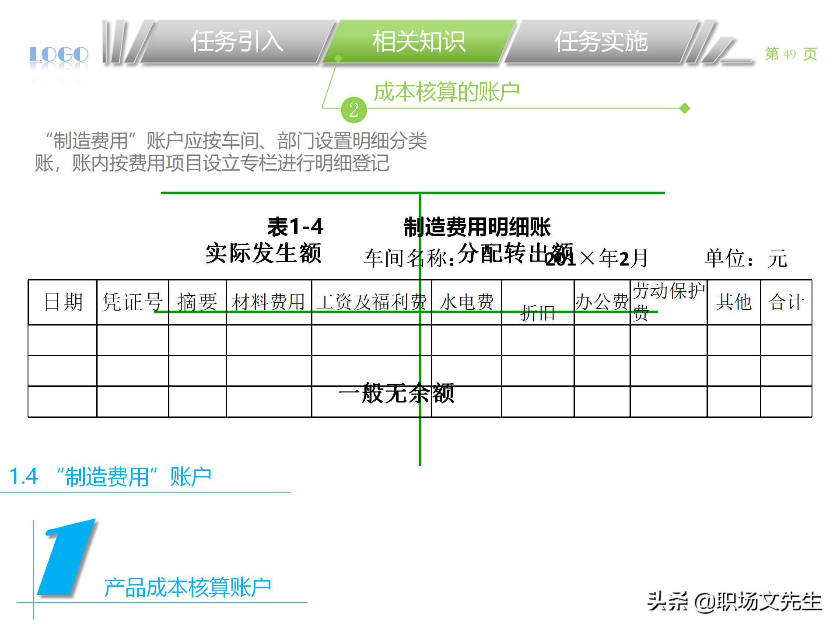The height and width of the screenshot is (630, 840).
Task: Click the 凭证号 column header
Action: (x=133, y=302)
